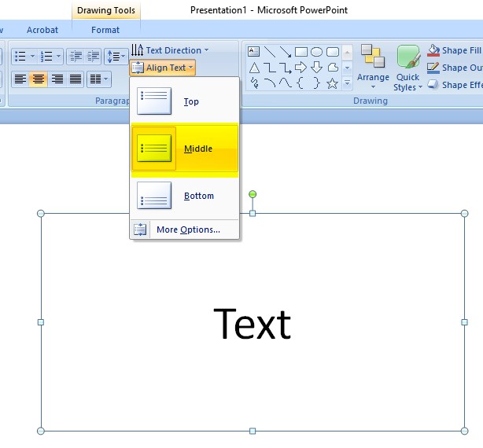Screen dimensions: 483x448
Task: Open the Text Direction menu
Action: click(x=170, y=50)
